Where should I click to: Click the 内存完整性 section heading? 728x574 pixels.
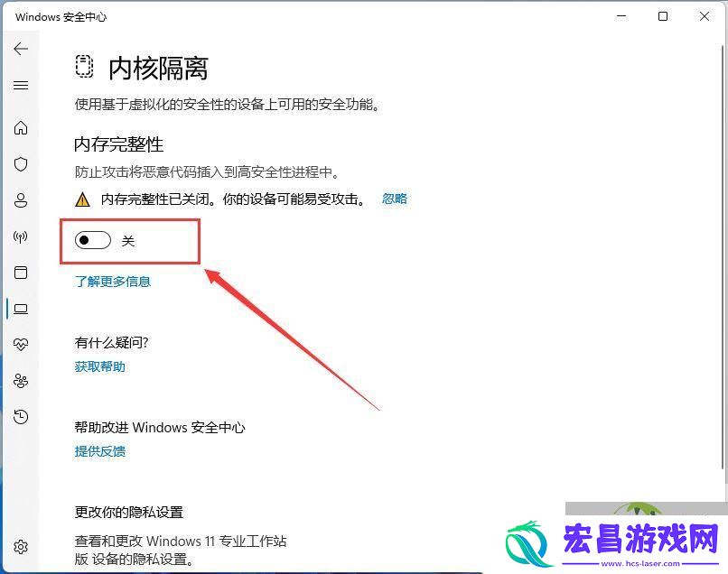(119, 144)
